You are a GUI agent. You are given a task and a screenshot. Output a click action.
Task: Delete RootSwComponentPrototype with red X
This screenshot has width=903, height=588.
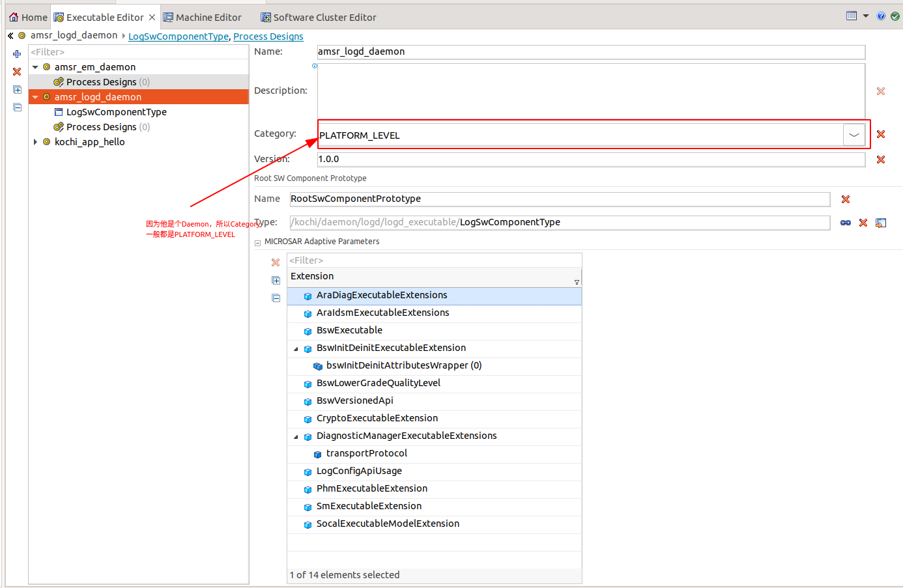tap(846, 199)
